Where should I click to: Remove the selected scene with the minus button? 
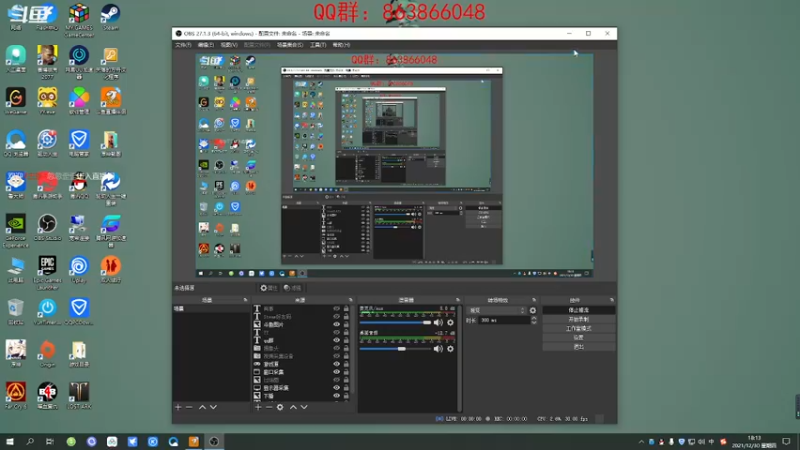click(x=189, y=407)
